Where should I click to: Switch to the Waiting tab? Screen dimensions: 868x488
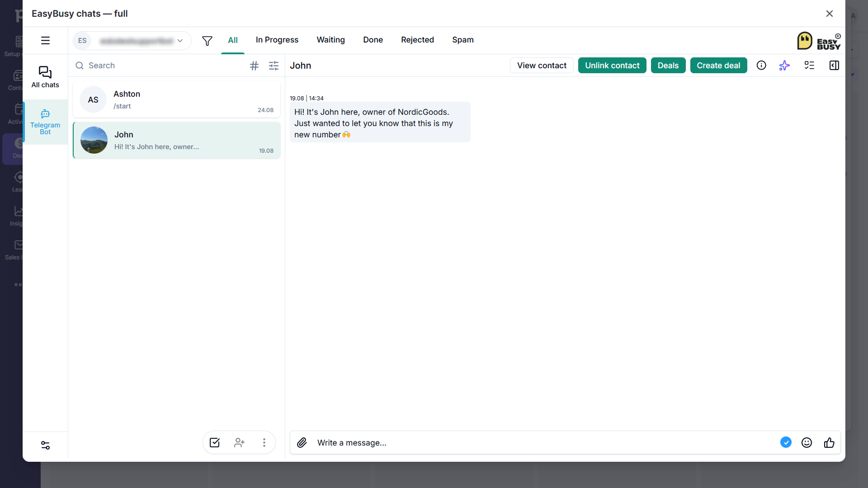pyautogui.click(x=331, y=40)
